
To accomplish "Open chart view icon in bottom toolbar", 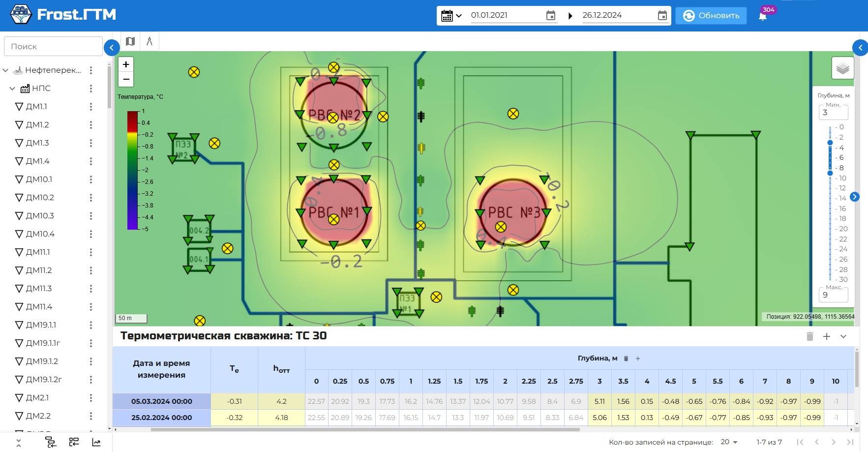I will click(96, 442).
